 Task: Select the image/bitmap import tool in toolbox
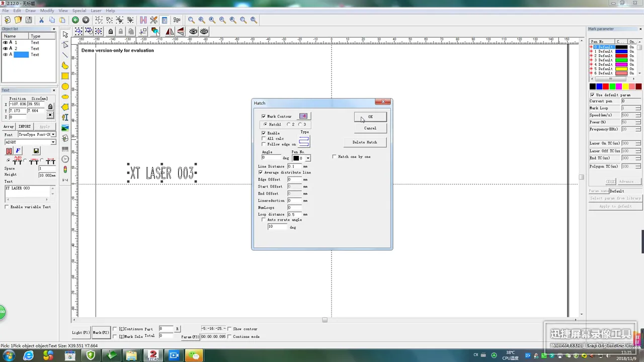65,128
